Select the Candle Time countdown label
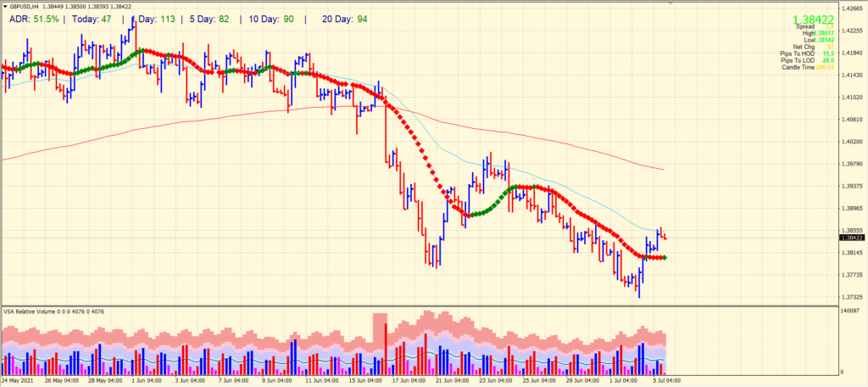 799,68
